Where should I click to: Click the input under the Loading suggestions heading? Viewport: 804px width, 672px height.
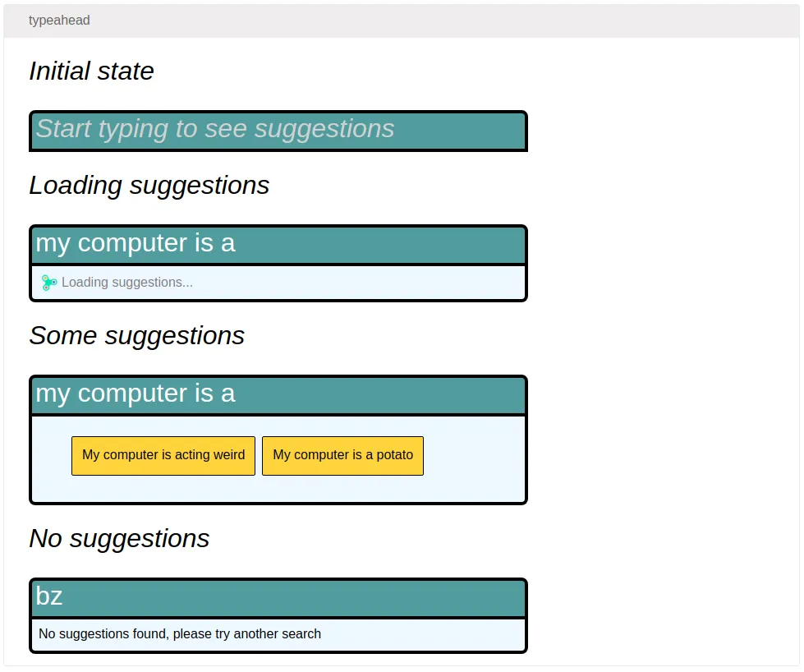[x=278, y=244]
